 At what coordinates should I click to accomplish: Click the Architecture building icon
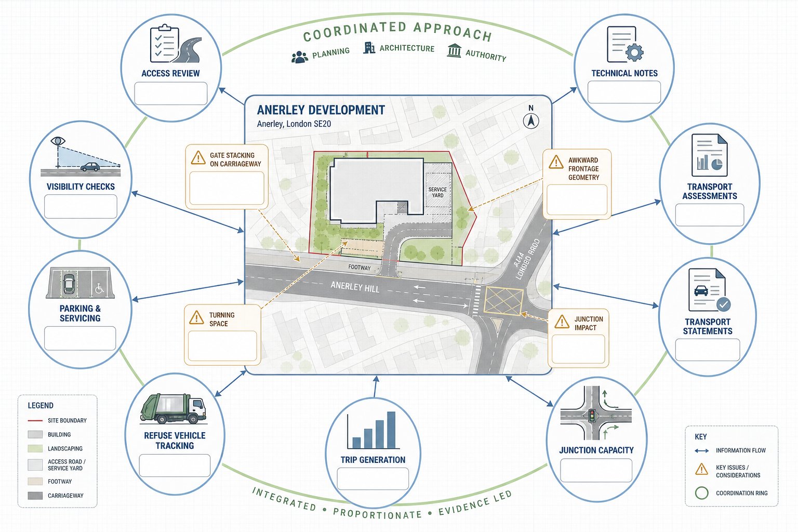click(x=369, y=48)
